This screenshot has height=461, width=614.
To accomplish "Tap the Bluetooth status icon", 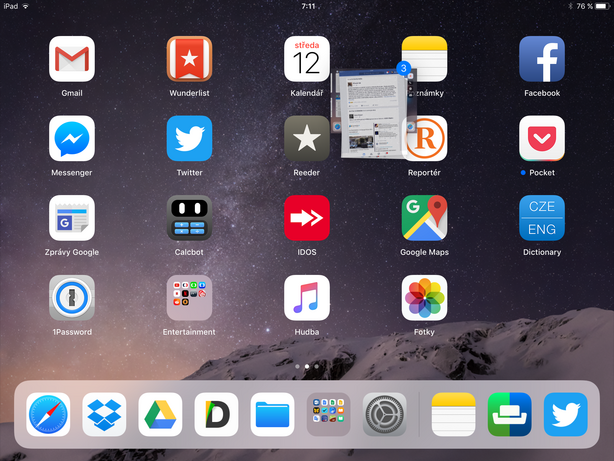I will point(571,6).
